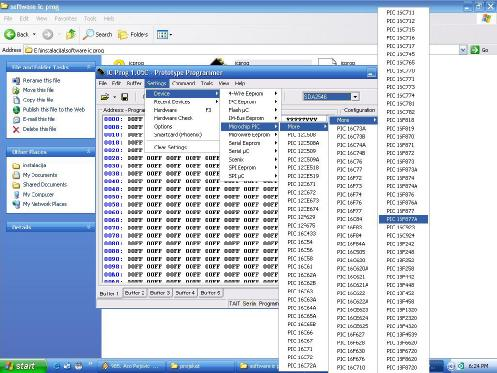Select Recent Devices in Settings menu
Viewport: 497px width, 373px height.
tap(183, 102)
